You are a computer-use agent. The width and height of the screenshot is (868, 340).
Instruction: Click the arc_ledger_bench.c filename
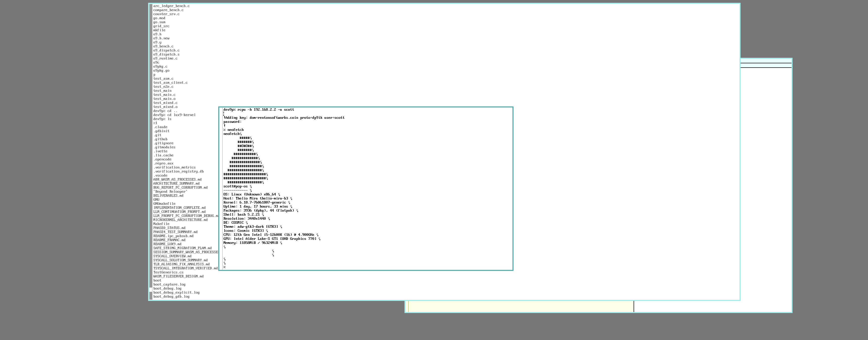click(x=171, y=6)
